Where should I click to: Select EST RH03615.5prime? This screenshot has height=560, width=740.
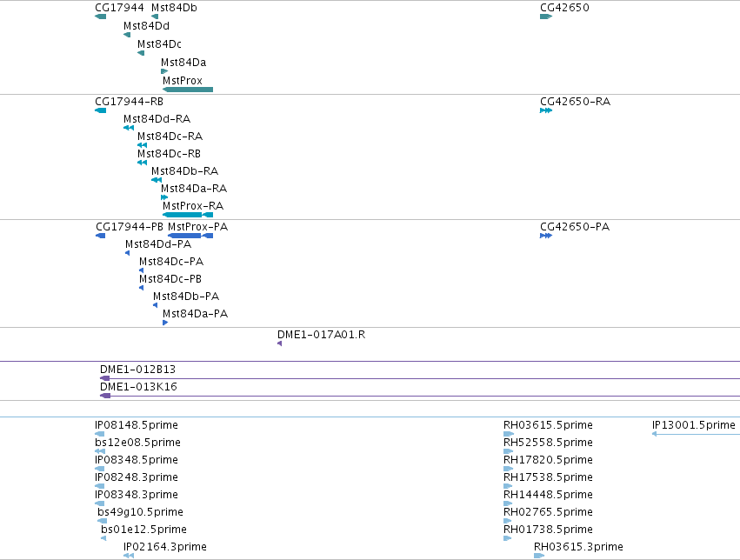548,425
